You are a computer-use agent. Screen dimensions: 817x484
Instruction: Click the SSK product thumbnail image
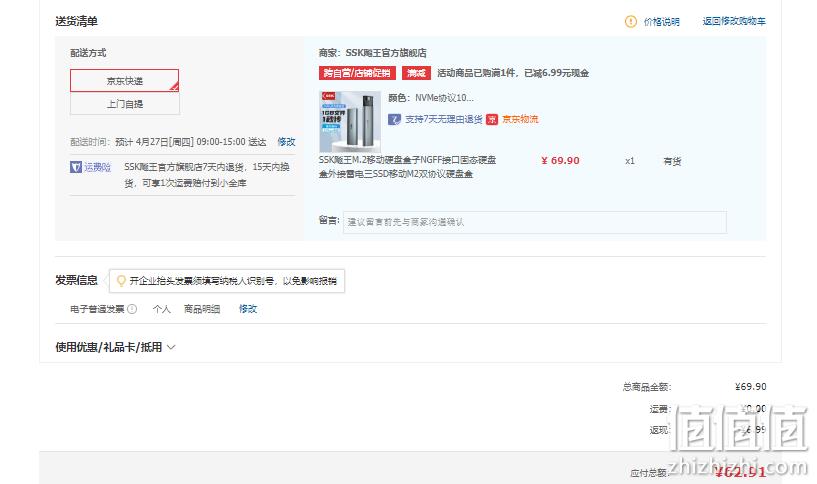click(350, 122)
